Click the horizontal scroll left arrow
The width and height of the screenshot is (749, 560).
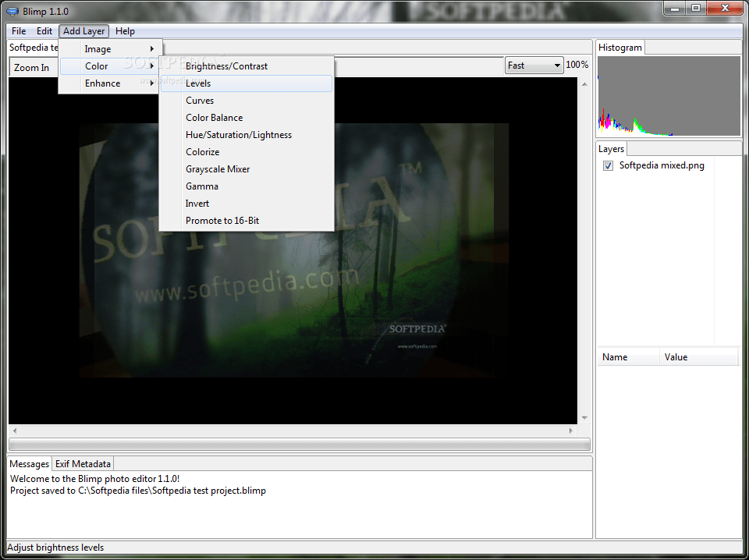click(x=14, y=431)
